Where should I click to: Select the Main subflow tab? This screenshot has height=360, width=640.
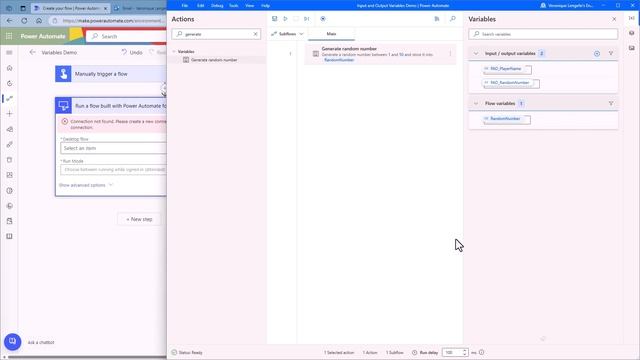(331, 34)
